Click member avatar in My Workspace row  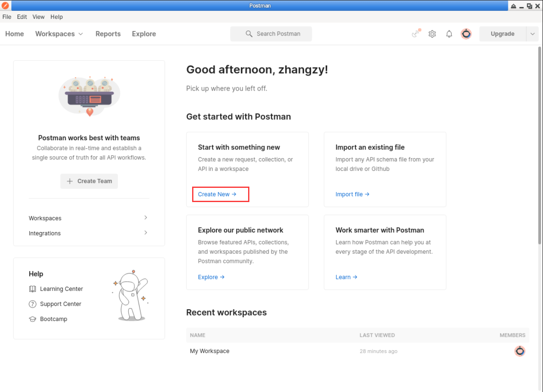pyautogui.click(x=520, y=351)
